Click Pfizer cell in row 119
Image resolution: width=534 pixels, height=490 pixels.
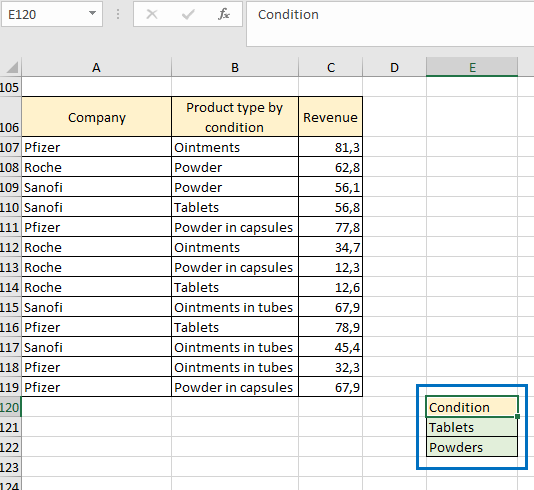[97, 387]
